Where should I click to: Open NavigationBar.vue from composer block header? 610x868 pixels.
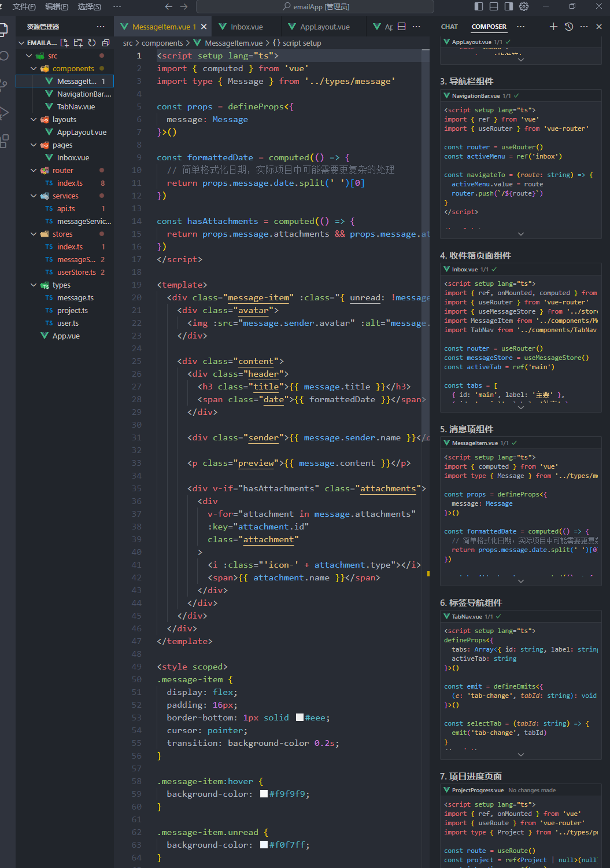[x=476, y=96]
